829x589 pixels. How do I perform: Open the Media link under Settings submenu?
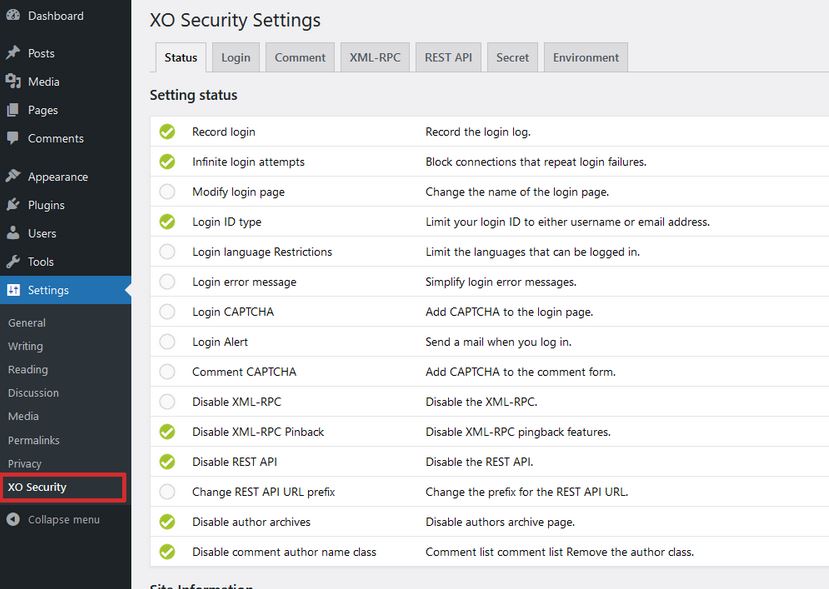point(23,416)
